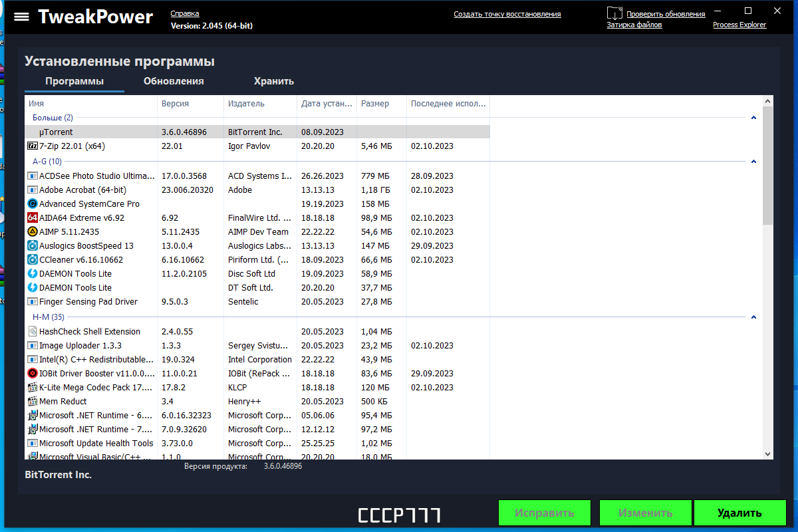Click the AIMP 5.11.2435 icon
798x532 pixels.
pyautogui.click(x=33, y=232)
